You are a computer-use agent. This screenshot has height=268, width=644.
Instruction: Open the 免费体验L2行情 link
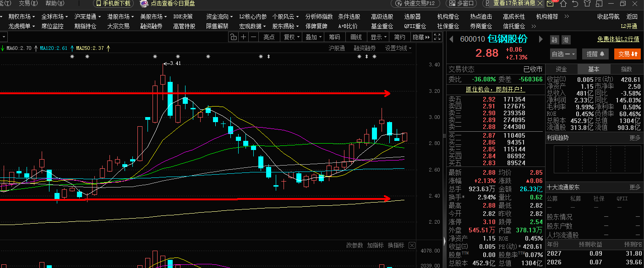click(618, 40)
